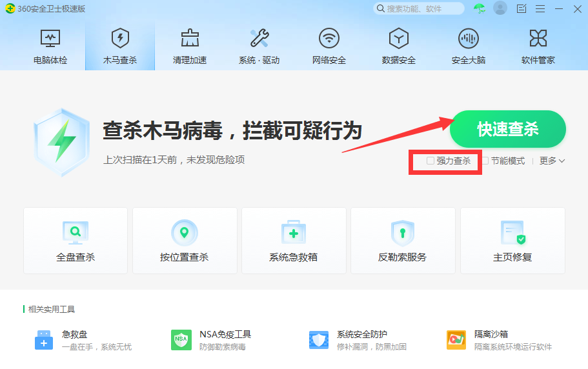Click the 隔离系统环境运行软件 description
The width and height of the screenshot is (588, 369).
pyautogui.click(x=513, y=347)
